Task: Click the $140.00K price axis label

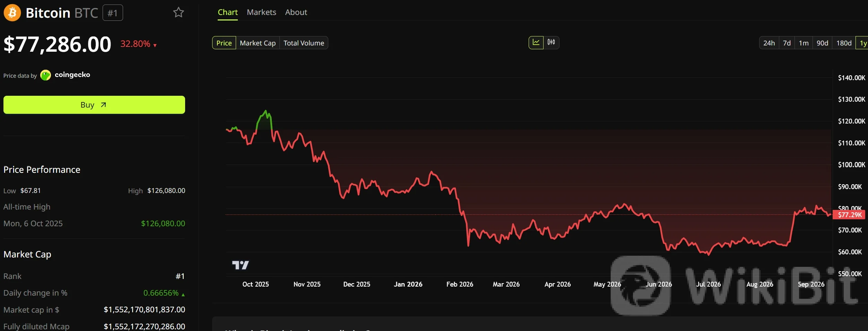Action: [x=852, y=78]
